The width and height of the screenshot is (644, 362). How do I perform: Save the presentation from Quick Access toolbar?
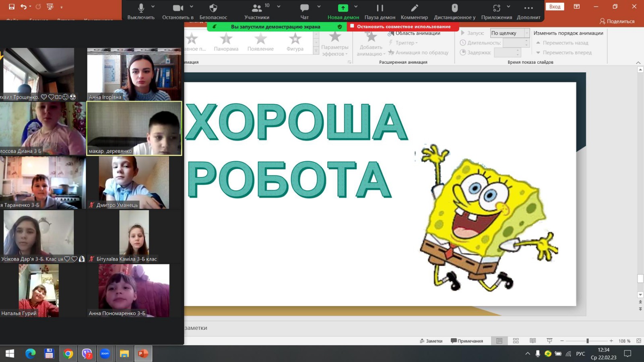11,6
